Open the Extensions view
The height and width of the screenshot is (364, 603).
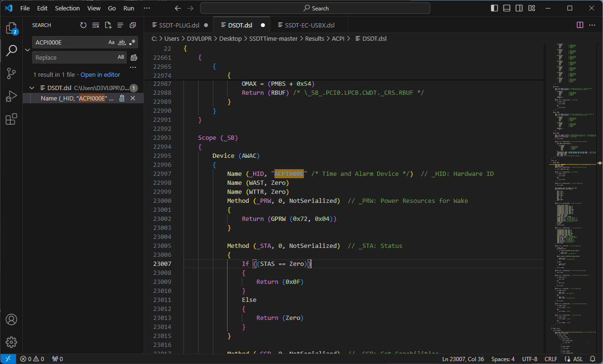pos(11,119)
